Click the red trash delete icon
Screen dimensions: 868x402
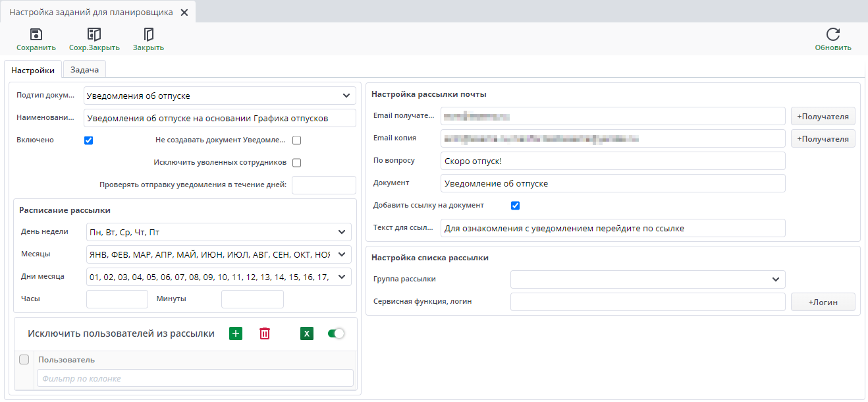(x=265, y=333)
